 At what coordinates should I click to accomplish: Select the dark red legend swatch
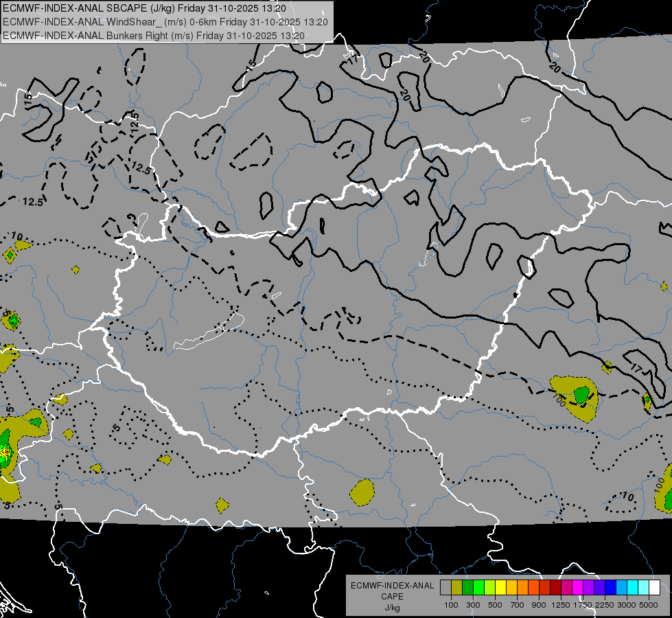point(556,588)
